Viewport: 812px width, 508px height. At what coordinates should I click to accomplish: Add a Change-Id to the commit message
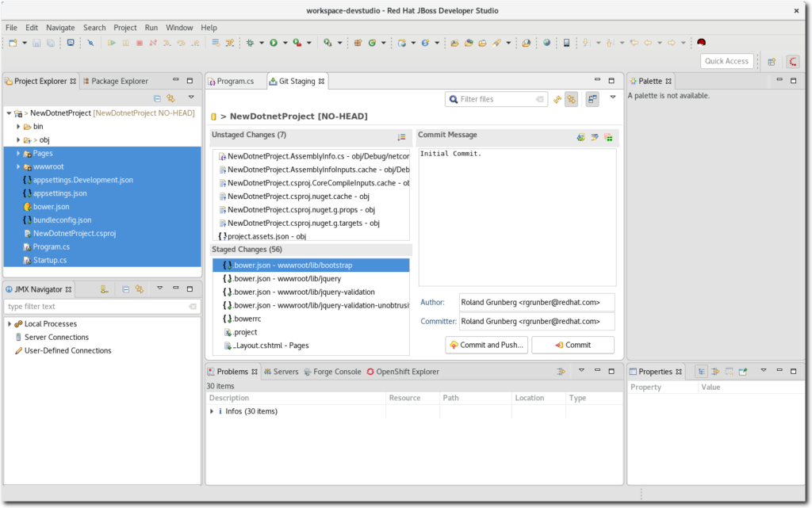pyautogui.click(x=607, y=137)
